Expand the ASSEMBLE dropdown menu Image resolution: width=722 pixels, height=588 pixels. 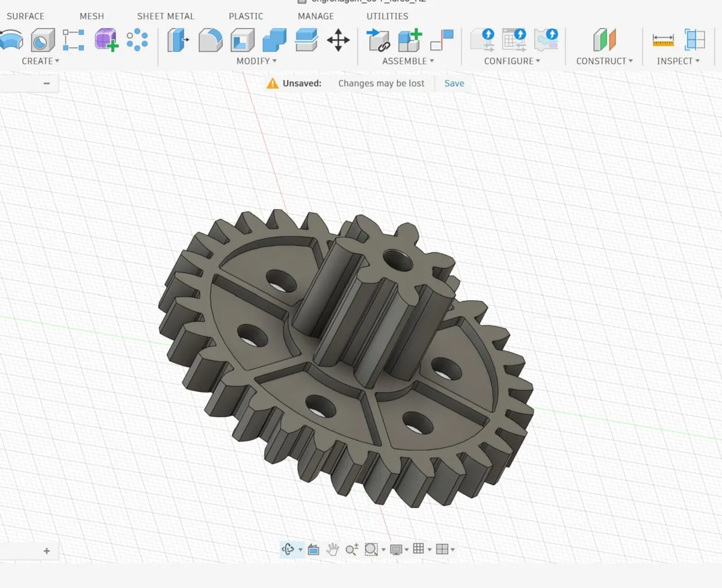(408, 61)
